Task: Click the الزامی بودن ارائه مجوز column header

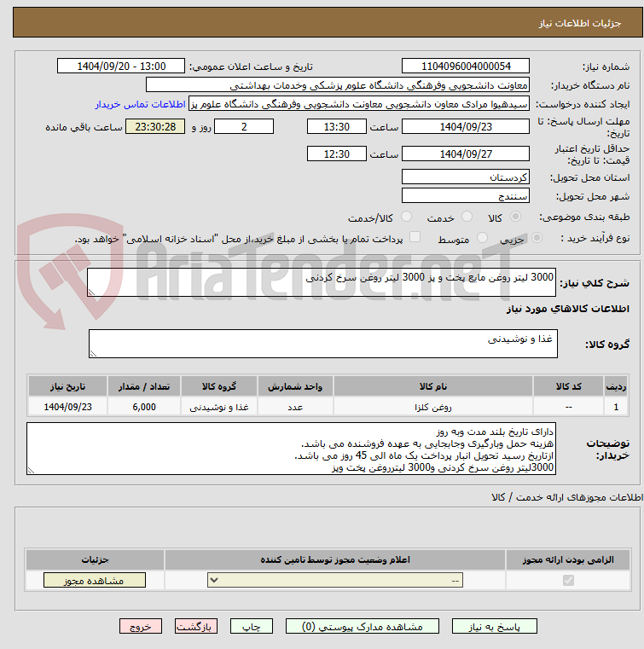Action: point(568,559)
